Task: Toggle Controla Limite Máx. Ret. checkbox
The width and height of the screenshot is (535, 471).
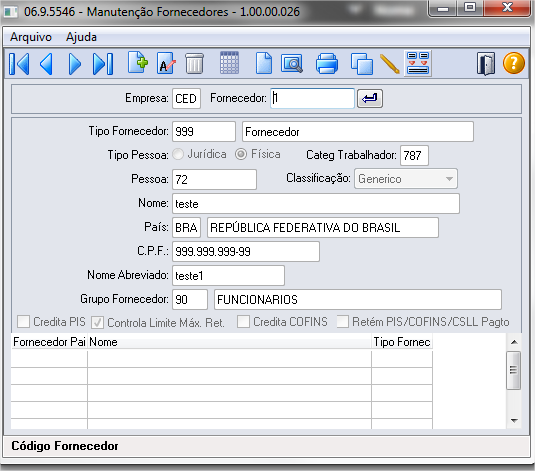Action: 98,323
